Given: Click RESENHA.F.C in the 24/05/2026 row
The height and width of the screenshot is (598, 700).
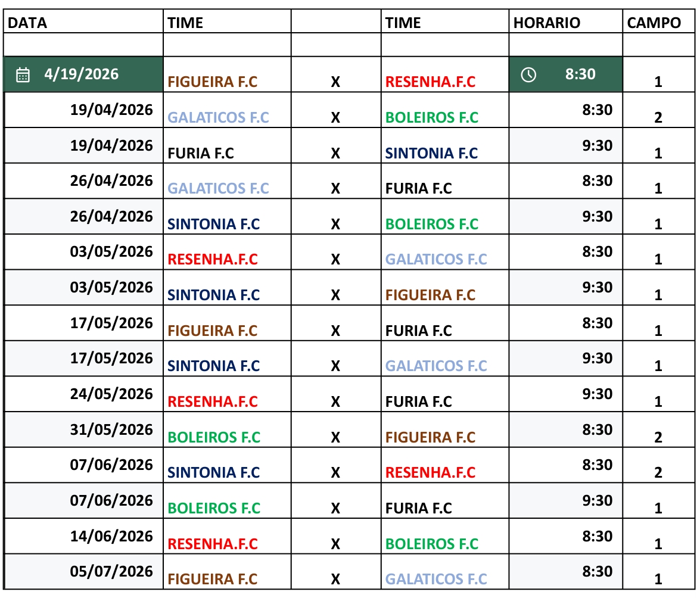Looking at the screenshot, I should tap(213, 401).
